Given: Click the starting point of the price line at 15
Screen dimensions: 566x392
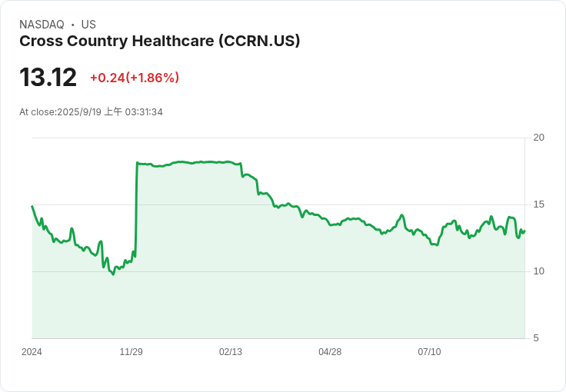Looking at the screenshot, I should click(32, 206).
